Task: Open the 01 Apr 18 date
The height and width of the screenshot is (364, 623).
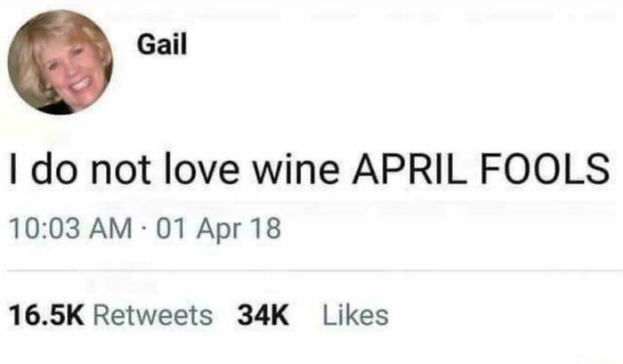Action: point(219,229)
